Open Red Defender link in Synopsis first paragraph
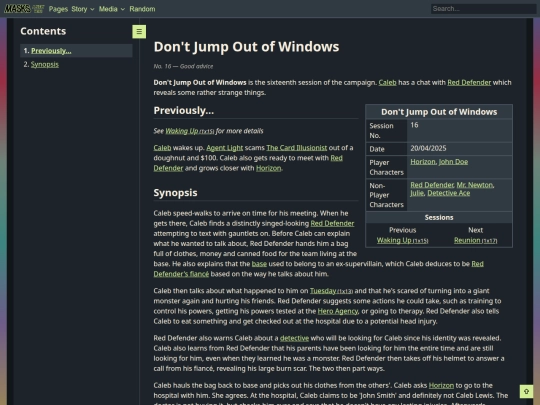Screen dimensions: 540x405 (x=332, y=224)
